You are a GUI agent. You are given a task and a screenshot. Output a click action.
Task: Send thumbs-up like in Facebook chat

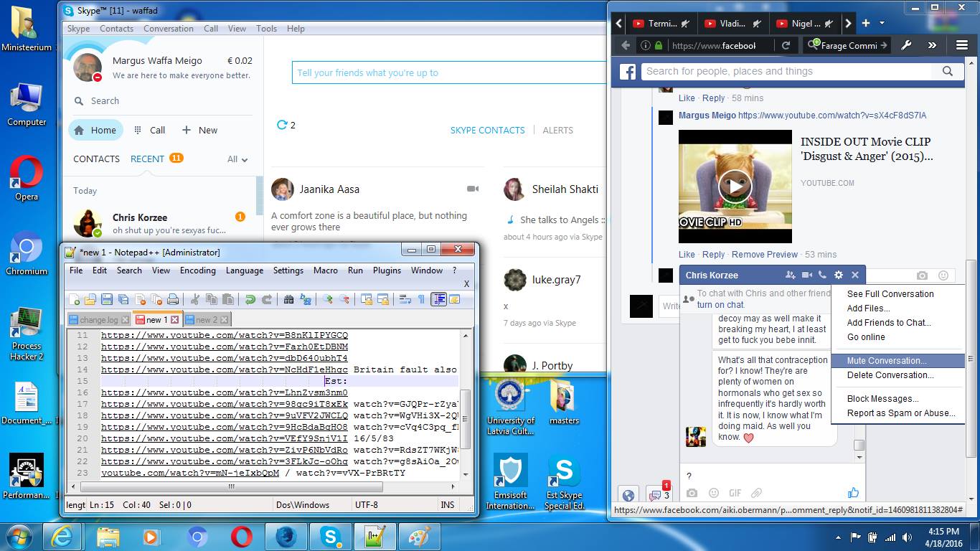[x=853, y=493]
